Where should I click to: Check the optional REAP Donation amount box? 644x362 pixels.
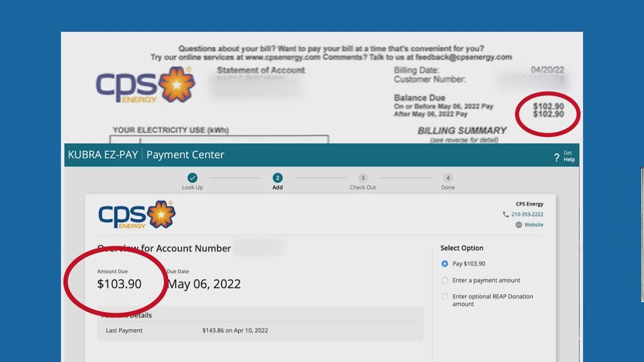tap(445, 296)
